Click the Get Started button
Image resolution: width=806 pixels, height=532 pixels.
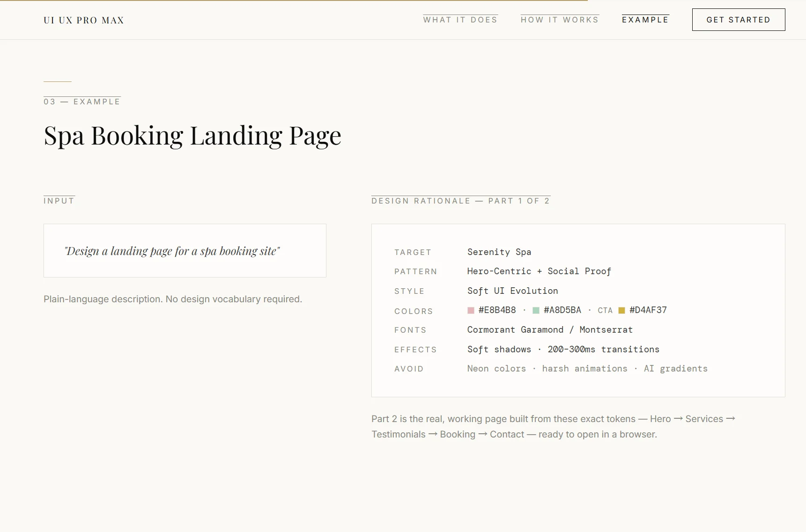pyautogui.click(x=739, y=20)
